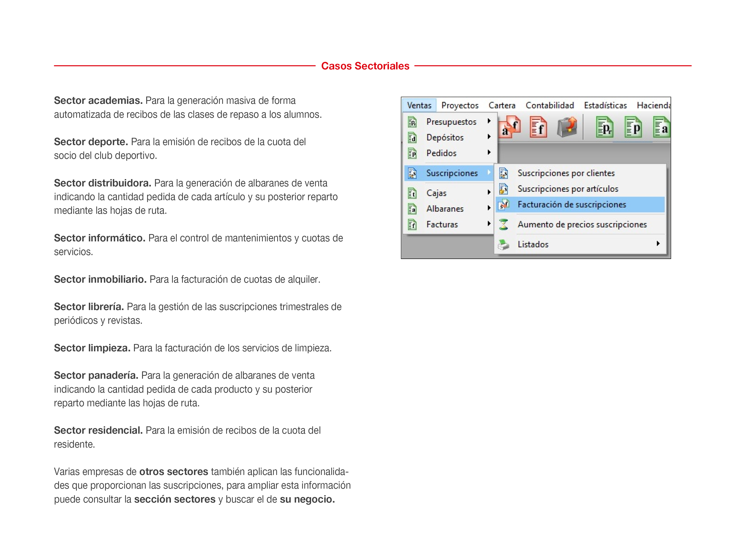
Task: Expand the Facturas submenu arrow
Action: [x=489, y=224]
